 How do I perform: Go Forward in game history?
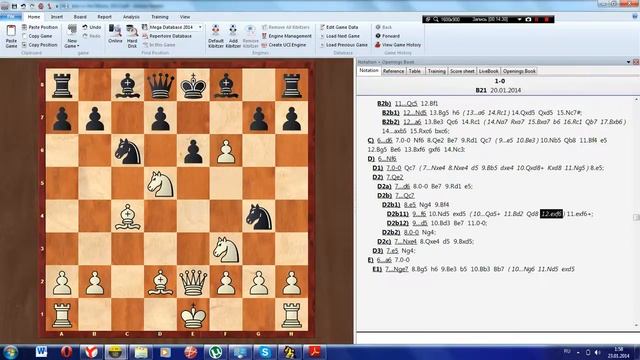[387, 36]
